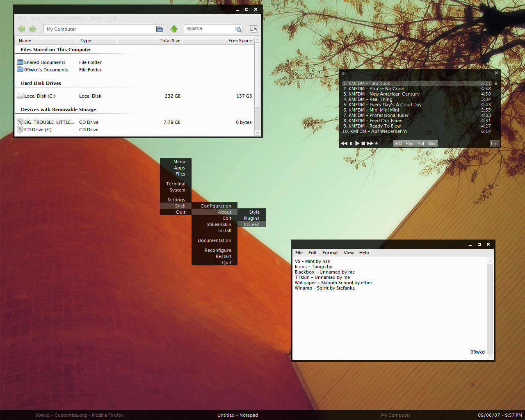Image resolution: width=525 pixels, height=420 pixels.
Task: Open the Tools menu in My Computer
Action: coord(96,18)
